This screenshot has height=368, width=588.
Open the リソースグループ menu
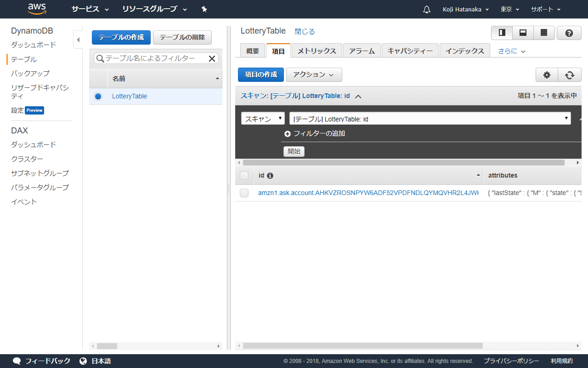pyautogui.click(x=155, y=9)
